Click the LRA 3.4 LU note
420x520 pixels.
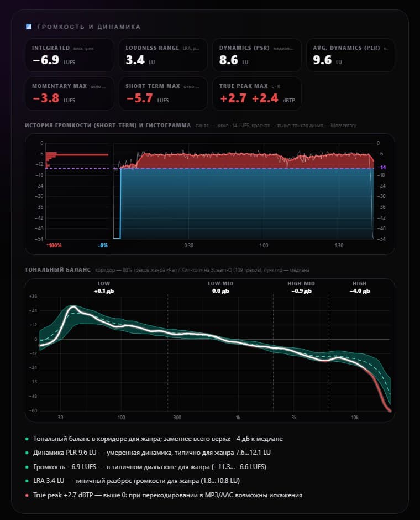click(136, 481)
